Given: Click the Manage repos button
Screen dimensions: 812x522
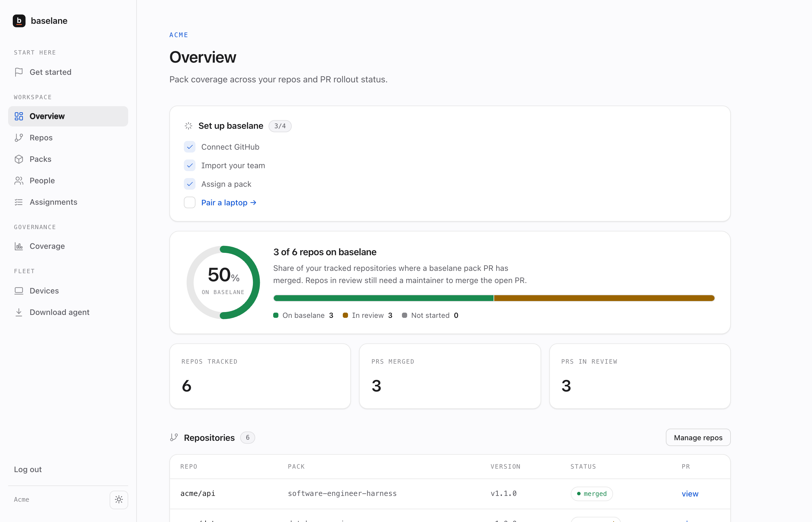Looking at the screenshot, I should 698,437.
